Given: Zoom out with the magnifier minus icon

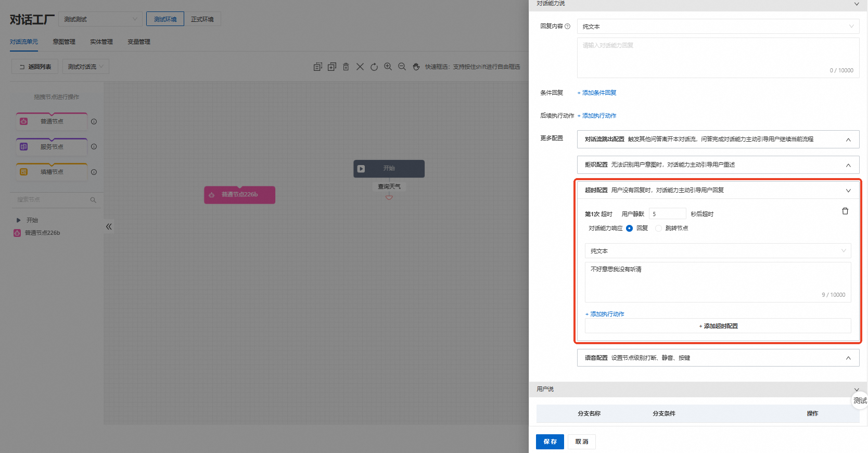Looking at the screenshot, I should tap(402, 67).
